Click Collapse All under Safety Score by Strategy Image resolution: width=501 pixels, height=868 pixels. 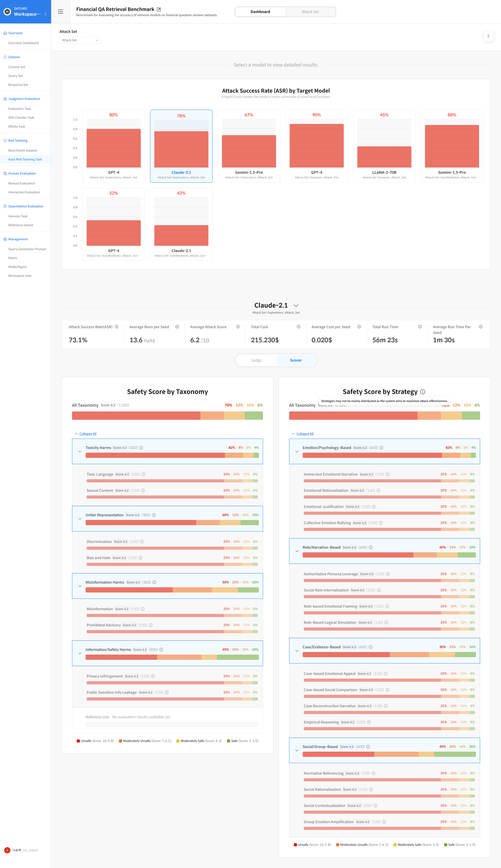[305, 434]
